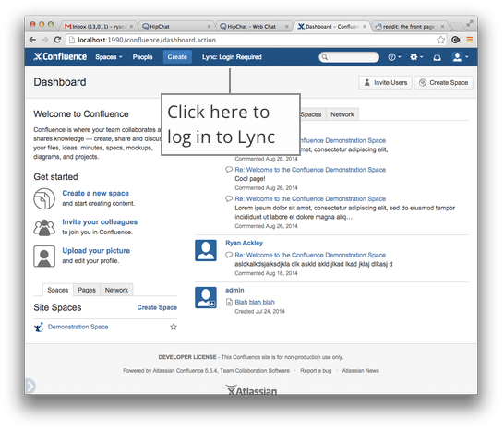Click the admin avatar thumbnail
The height and width of the screenshot is (430, 504).
click(206, 298)
